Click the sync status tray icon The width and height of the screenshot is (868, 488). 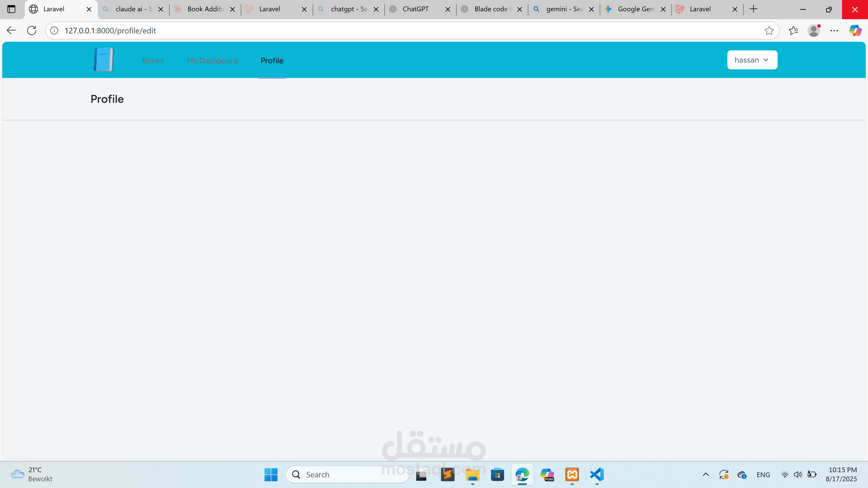(724, 475)
